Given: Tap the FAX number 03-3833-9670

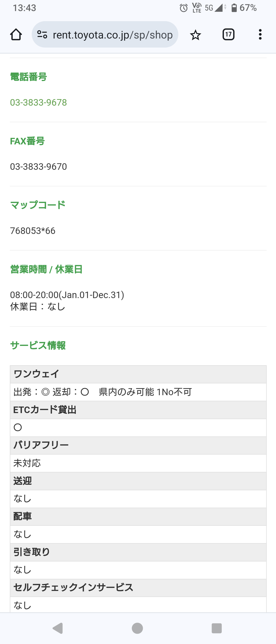Looking at the screenshot, I should [x=39, y=167].
